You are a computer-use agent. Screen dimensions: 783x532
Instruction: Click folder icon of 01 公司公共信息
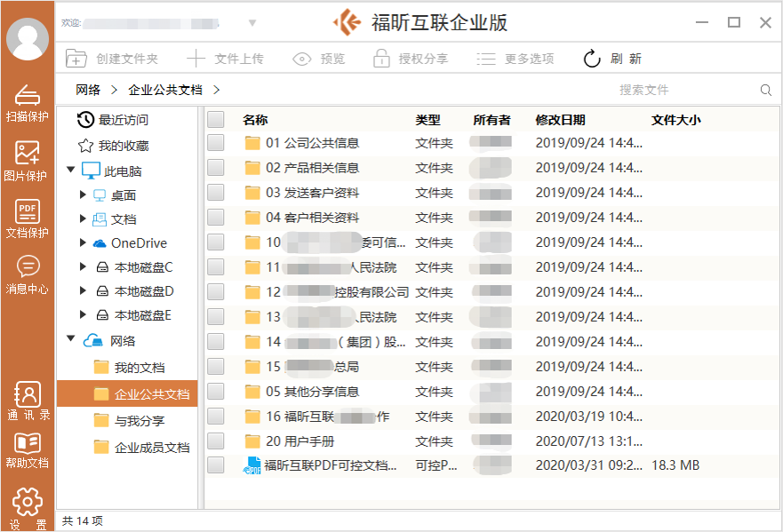(252, 143)
